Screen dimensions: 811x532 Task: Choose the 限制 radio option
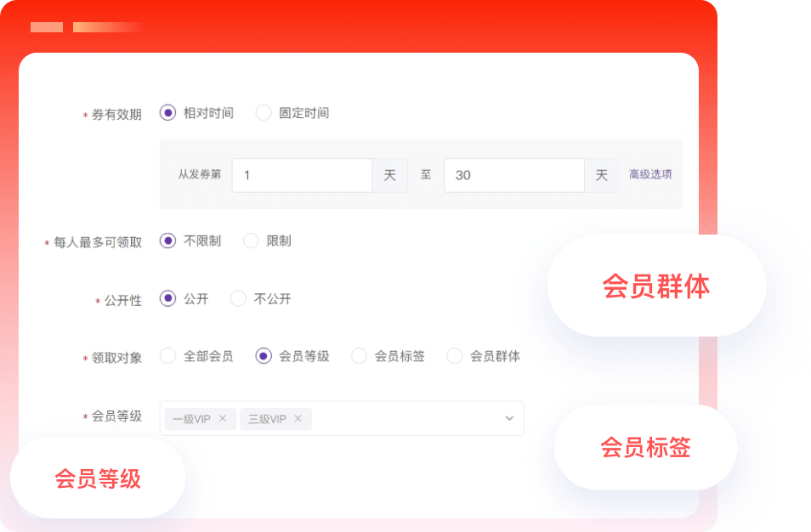click(251, 241)
